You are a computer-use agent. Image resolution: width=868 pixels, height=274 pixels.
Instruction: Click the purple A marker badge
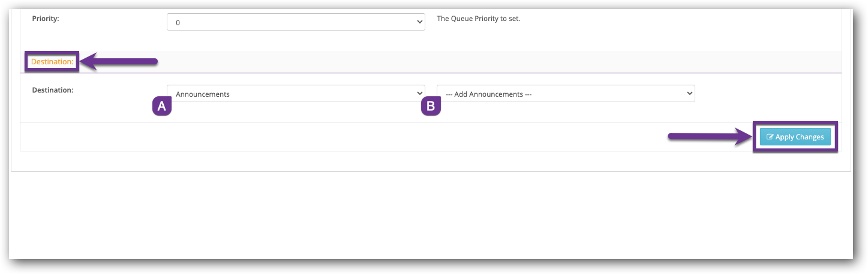point(161,106)
